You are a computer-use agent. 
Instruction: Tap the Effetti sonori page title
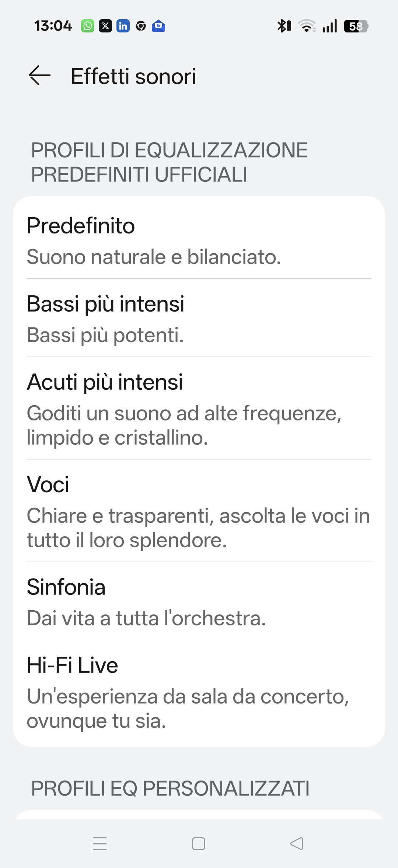(x=133, y=76)
